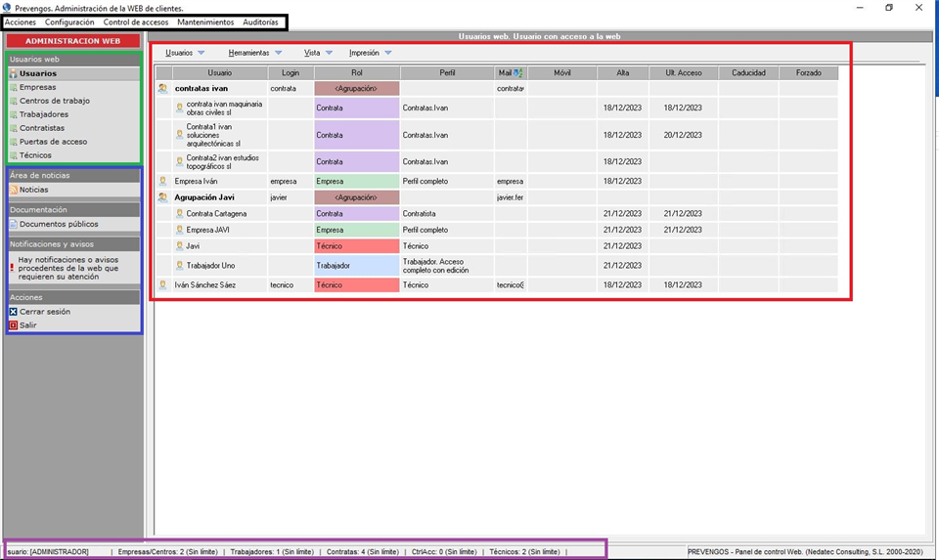
Task: Go to Puertas de acceso section
Action: [53, 142]
